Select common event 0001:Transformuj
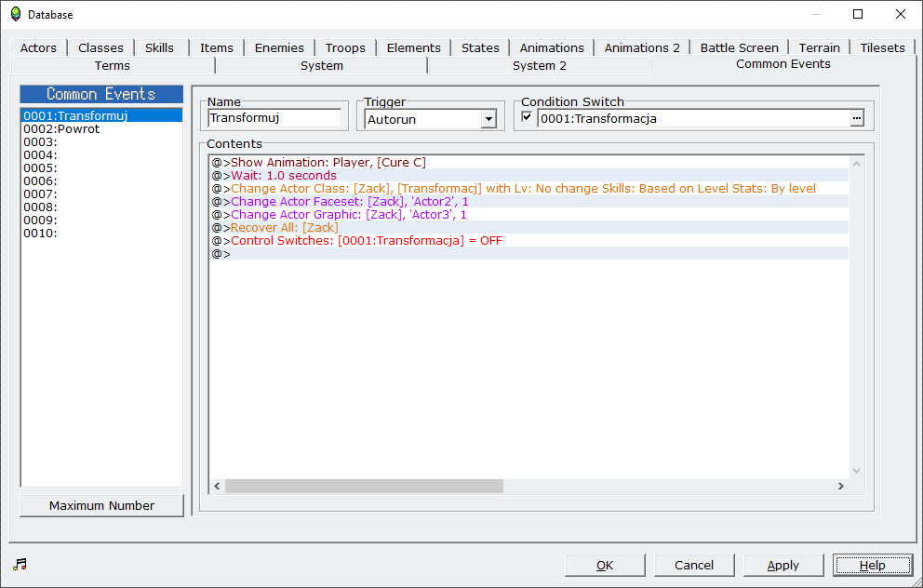This screenshot has height=588, width=923. pos(101,116)
